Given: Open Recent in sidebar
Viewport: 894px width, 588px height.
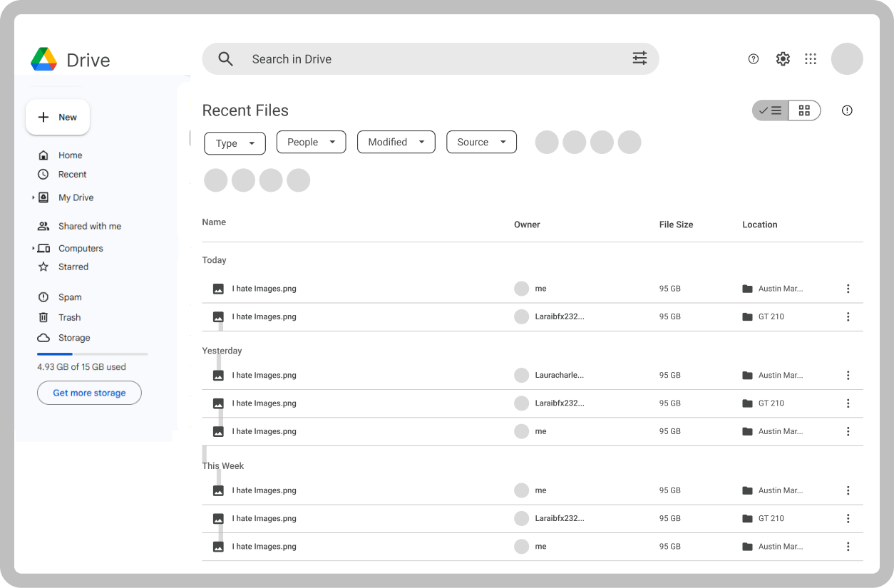Looking at the screenshot, I should (73, 175).
